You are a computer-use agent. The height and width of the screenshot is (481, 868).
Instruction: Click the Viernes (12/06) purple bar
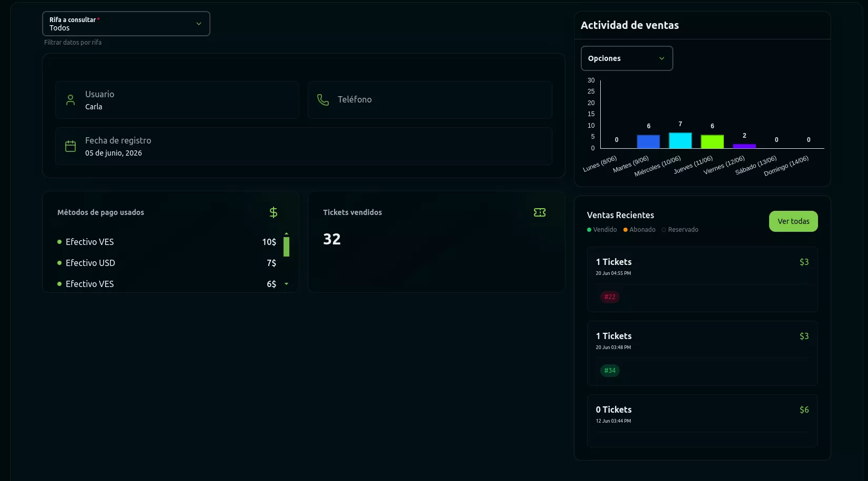pyautogui.click(x=744, y=146)
